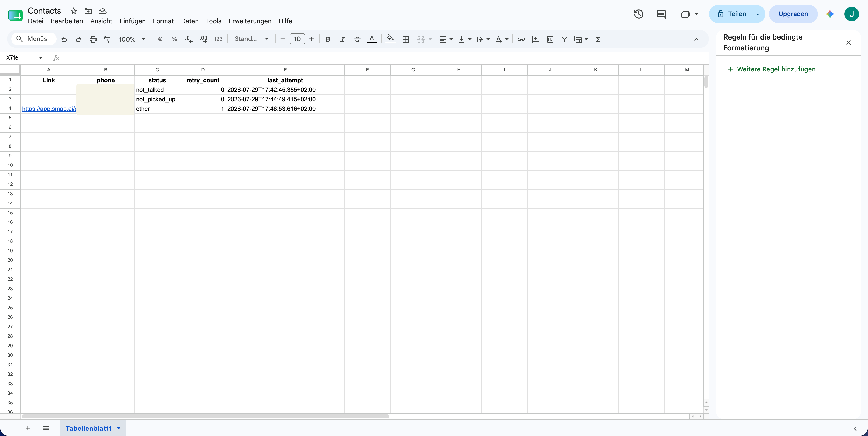This screenshot has width=868, height=436.
Task: Open Tabellenblatt1 sheet tab menu arrow
Action: coord(119,428)
